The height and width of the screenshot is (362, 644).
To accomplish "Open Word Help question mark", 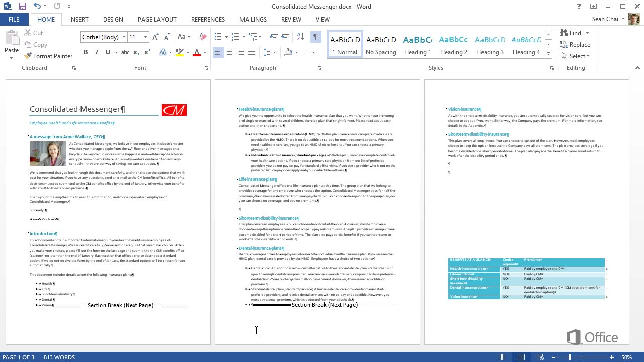I will [x=579, y=7].
